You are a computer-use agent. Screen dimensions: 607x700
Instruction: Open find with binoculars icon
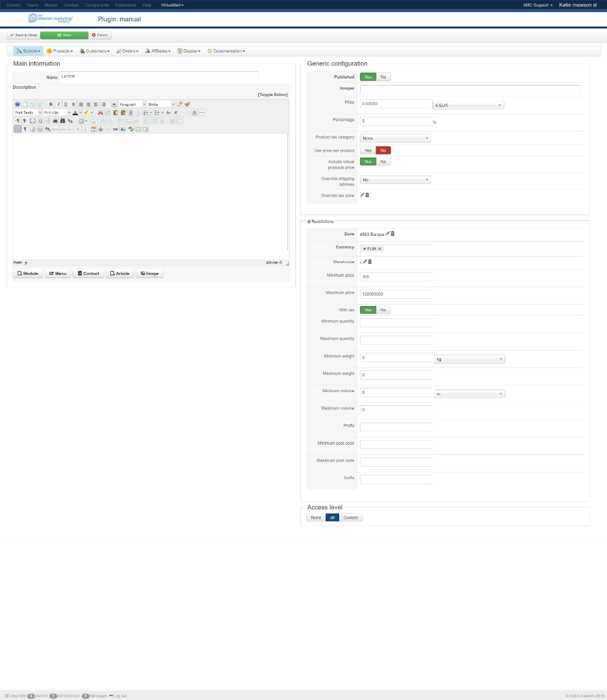point(62,121)
